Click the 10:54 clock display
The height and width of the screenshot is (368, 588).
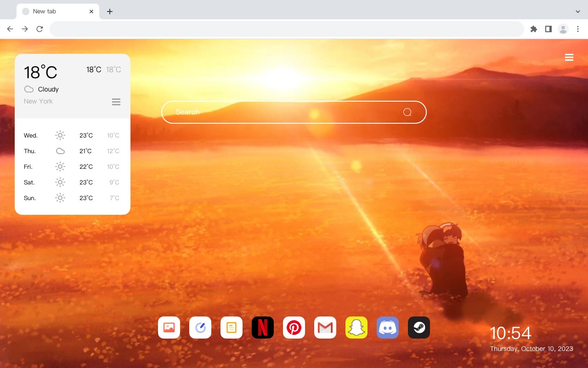tap(510, 333)
